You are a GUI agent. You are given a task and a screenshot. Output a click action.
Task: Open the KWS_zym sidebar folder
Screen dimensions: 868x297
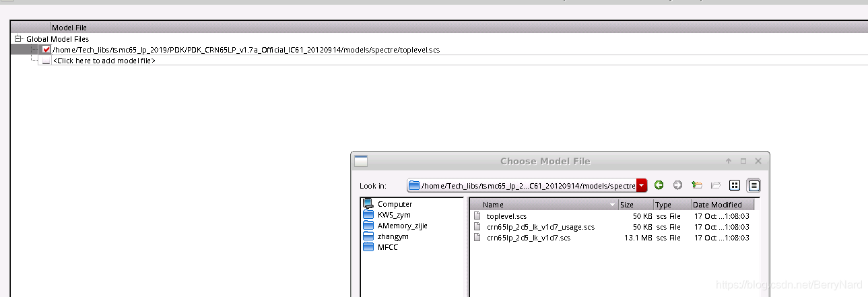point(393,215)
